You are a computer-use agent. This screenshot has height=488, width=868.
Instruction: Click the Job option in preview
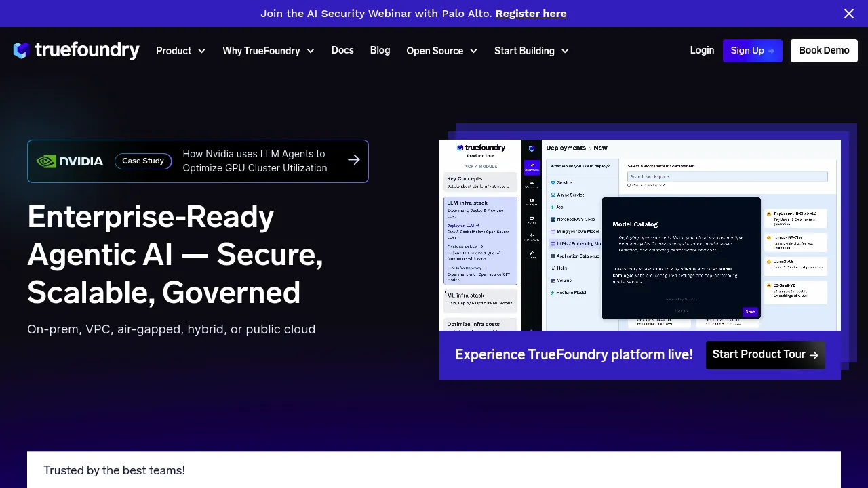click(x=557, y=207)
